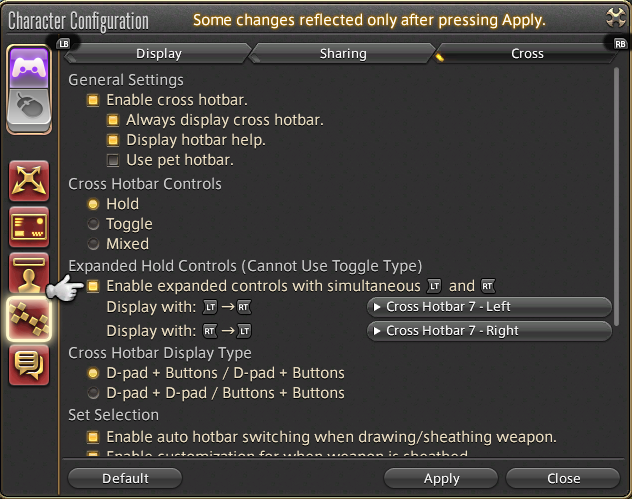Screen dimensions: 632x499
Task: Click the LB shoulder button icon
Action: (x=64, y=44)
